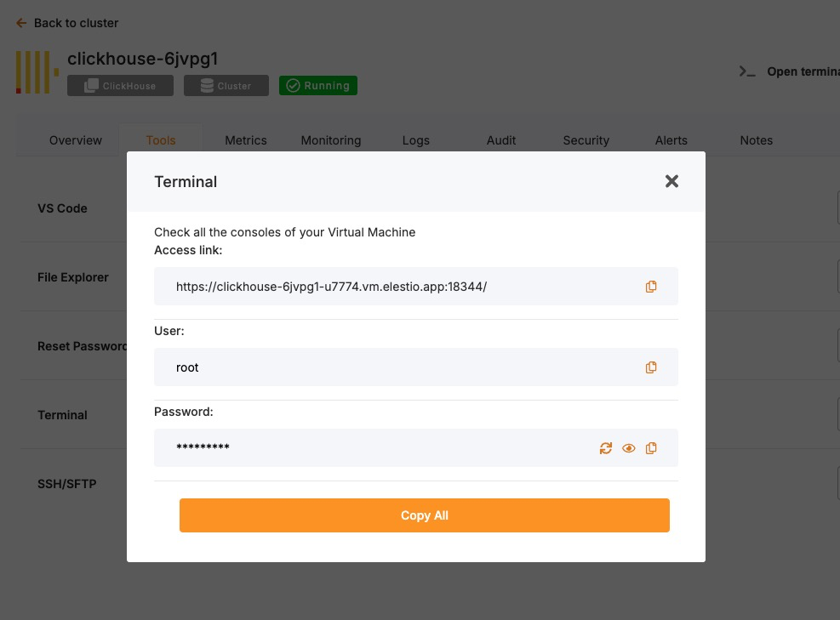Copy the access link URL

(651, 287)
